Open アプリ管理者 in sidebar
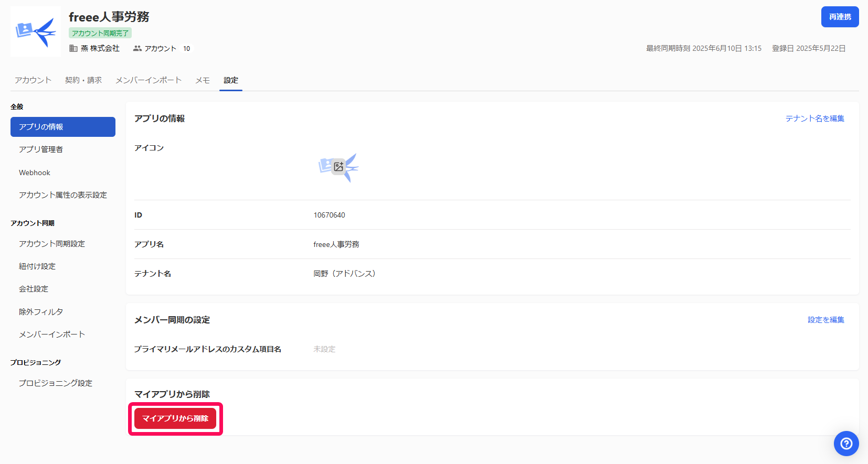 [63, 149]
